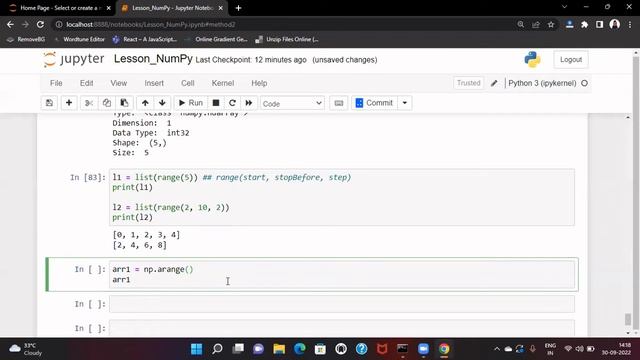This screenshot has width=640, height=360.
Task: Go forward in the browser
Action: (x=25, y=24)
